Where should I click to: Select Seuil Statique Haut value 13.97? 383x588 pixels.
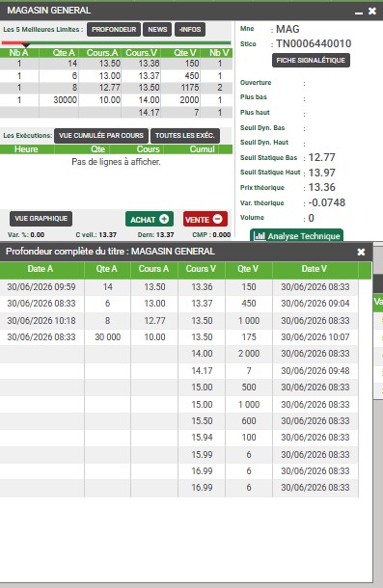point(322,173)
